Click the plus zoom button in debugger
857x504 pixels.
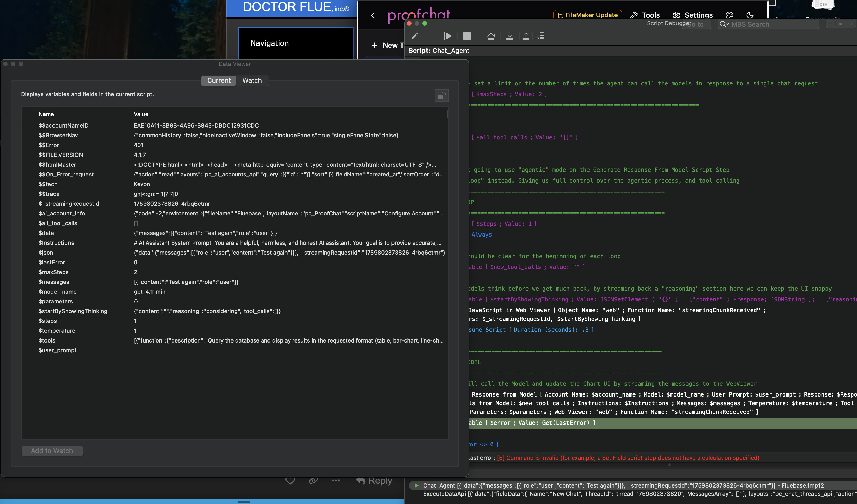851,24
